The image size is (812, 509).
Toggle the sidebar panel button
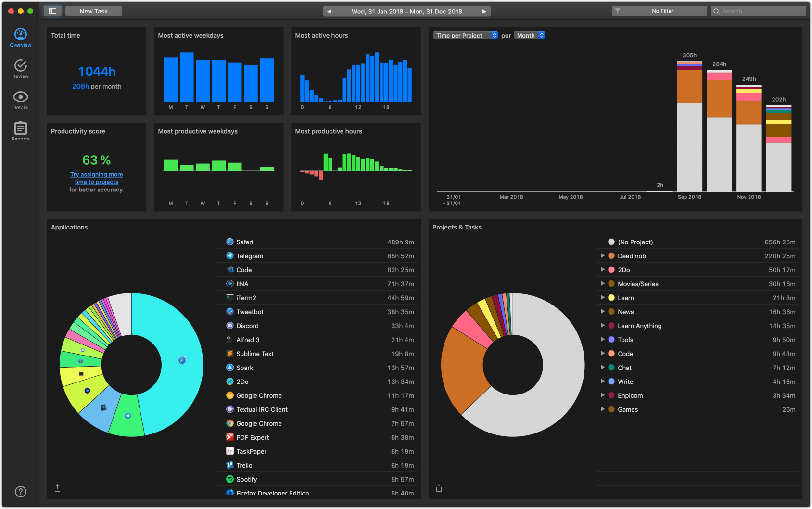pos(52,11)
